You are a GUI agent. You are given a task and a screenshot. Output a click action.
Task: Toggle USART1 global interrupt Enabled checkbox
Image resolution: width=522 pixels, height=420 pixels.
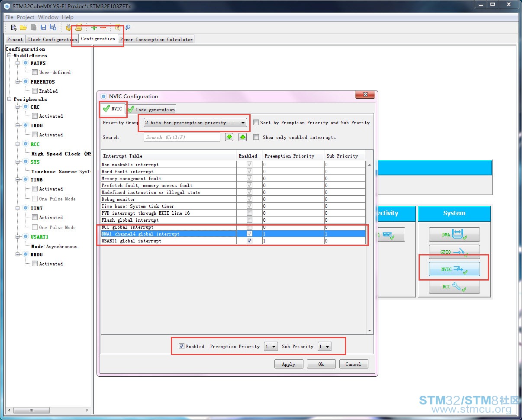pyautogui.click(x=249, y=241)
